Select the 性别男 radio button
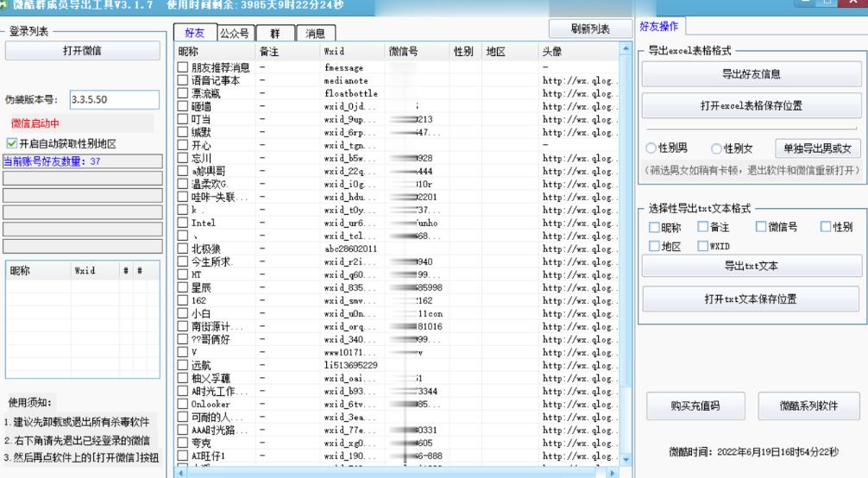 pos(651,148)
